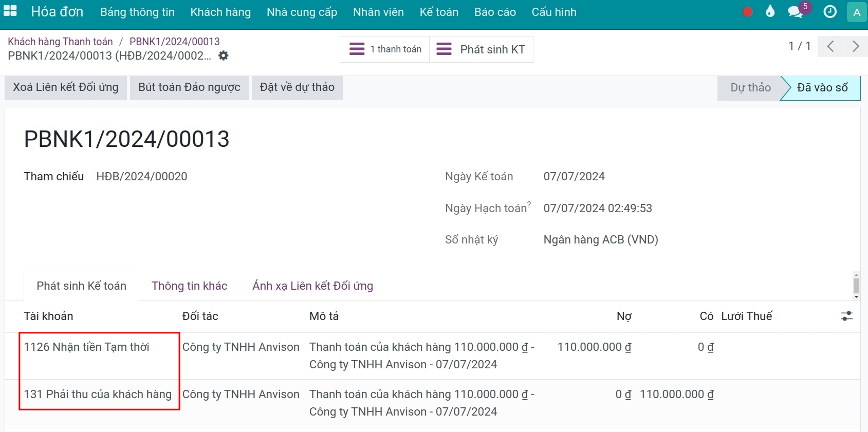868x432 pixels.
Task: Click Lưới Thuế column header
Action: [x=746, y=316]
